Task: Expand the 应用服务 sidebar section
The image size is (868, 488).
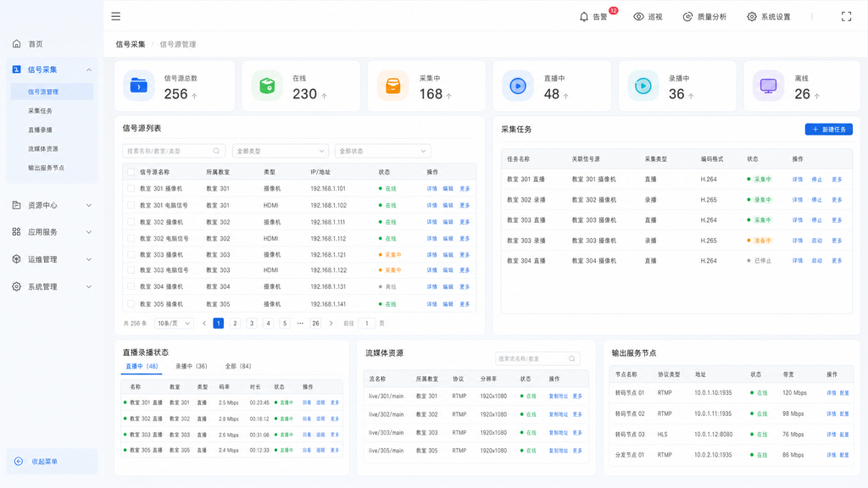Action: 88,232
